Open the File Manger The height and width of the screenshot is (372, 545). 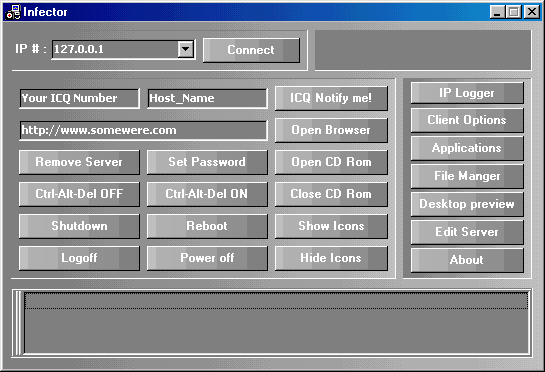(467, 176)
